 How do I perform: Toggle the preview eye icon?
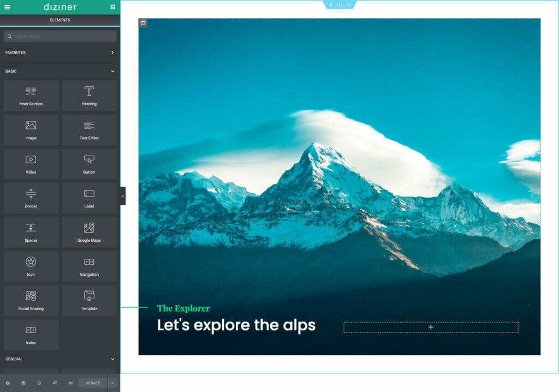pos(70,383)
